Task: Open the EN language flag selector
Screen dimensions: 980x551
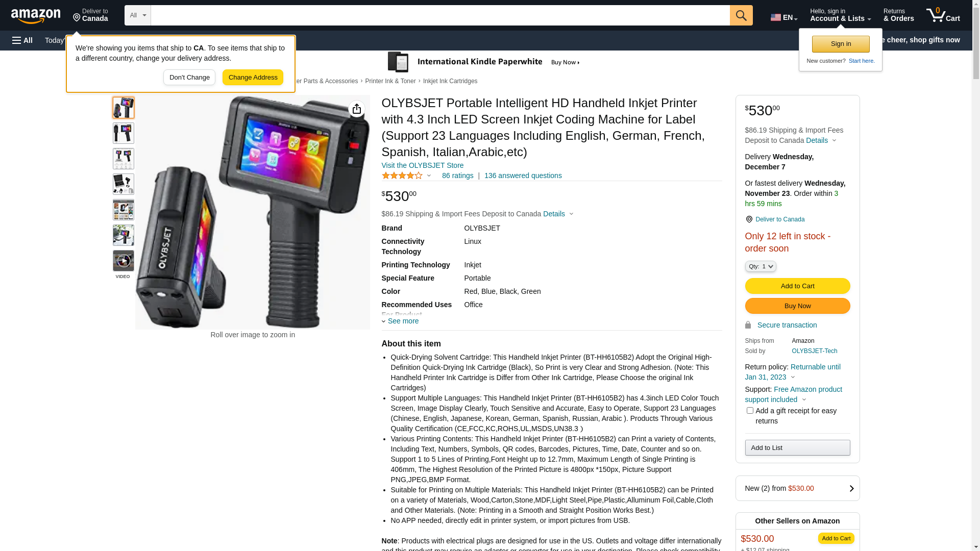Action: coord(784,17)
